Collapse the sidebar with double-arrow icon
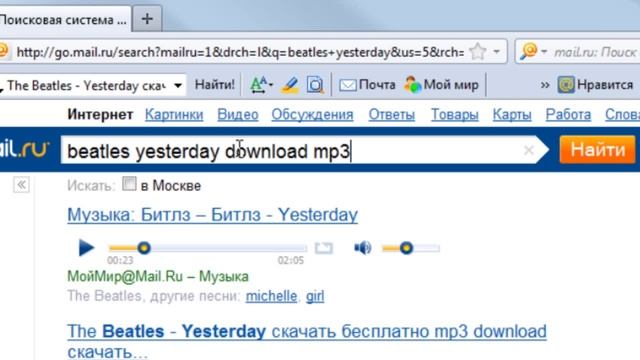Screen dimensions: 640x360 [x=21, y=185]
